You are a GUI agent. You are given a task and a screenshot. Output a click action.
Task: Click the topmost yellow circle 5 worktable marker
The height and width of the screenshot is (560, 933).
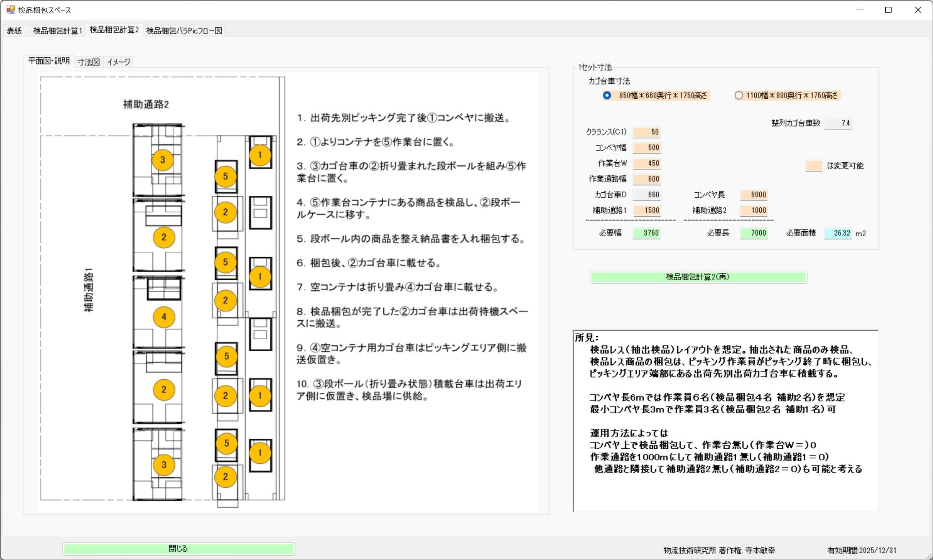pos(226,176)
